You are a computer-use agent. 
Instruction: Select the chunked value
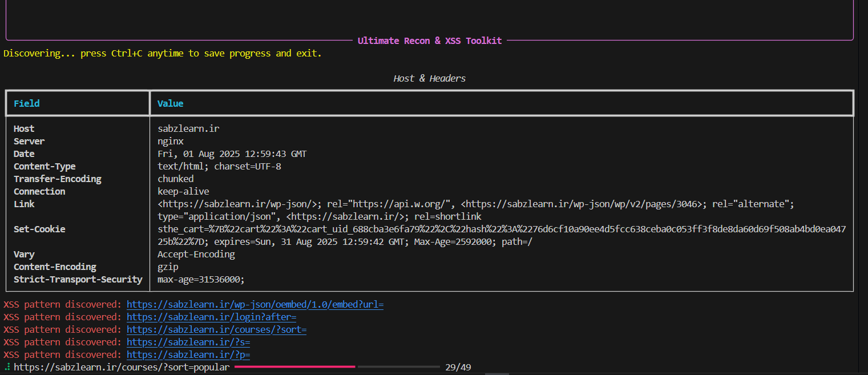coord(176,179)
